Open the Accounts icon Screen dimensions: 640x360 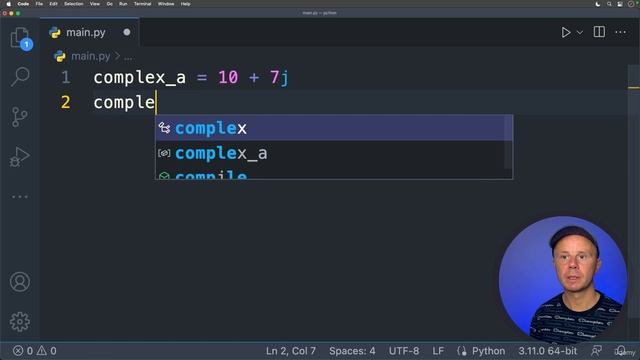click(x=20, y=282)
